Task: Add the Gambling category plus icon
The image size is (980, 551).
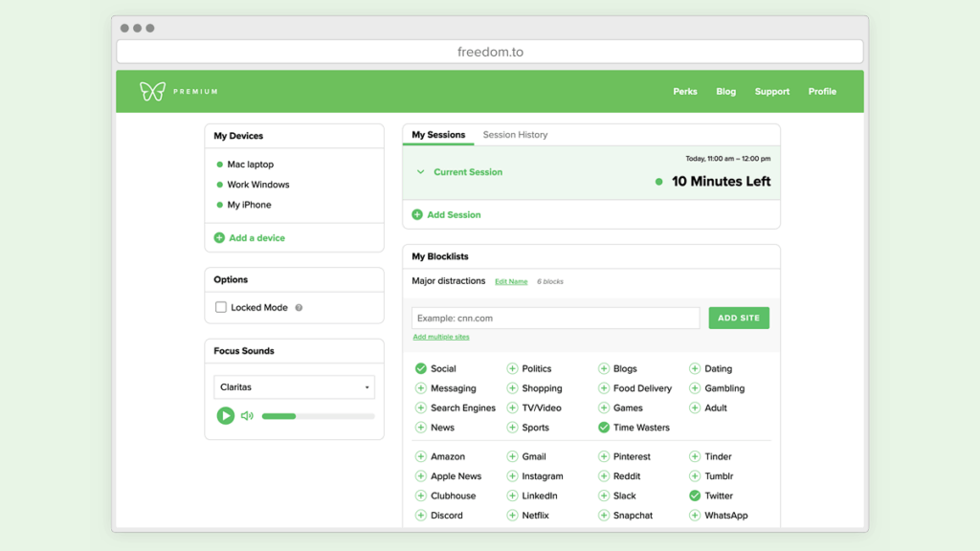Action: pyautogui.click(x=695, y=388)
